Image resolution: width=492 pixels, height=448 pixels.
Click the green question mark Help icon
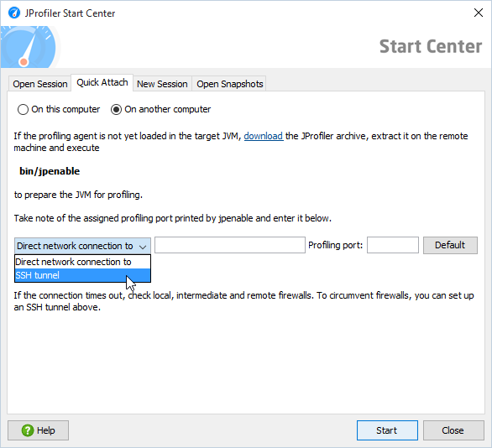tap(28, 430)
